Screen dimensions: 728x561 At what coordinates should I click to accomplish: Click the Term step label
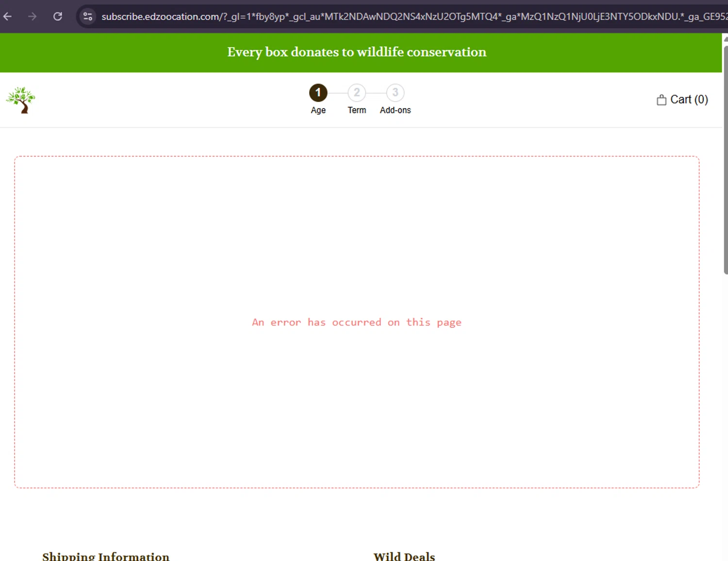point(357,110)
